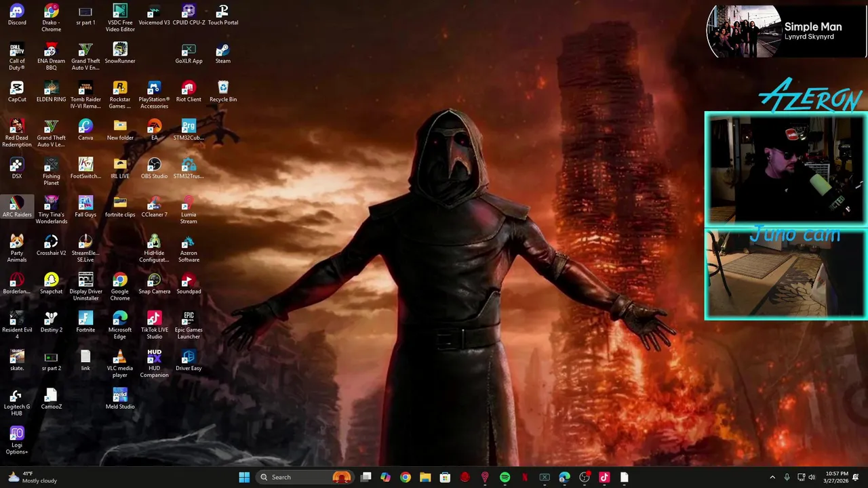Open Chrome from the taskbar
868x488 pixels.
point(406,477)
